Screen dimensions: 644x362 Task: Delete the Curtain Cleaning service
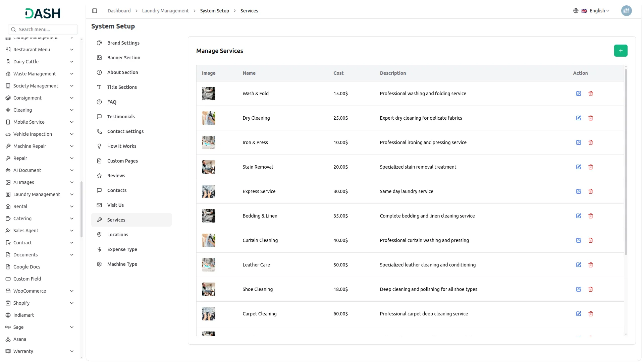point(591,240)
